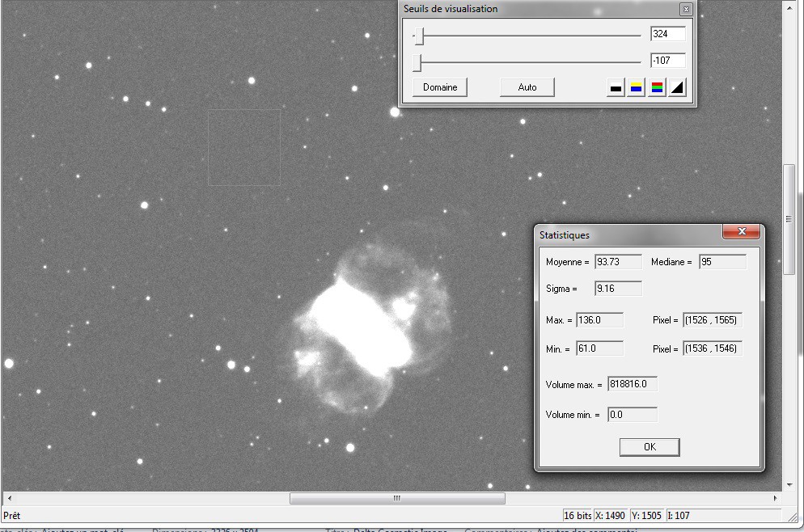Image resolution: width=804 pixels, height=532 pixels.
Task: Pick the red-green-blue palette icon
Action: point(657,87)
